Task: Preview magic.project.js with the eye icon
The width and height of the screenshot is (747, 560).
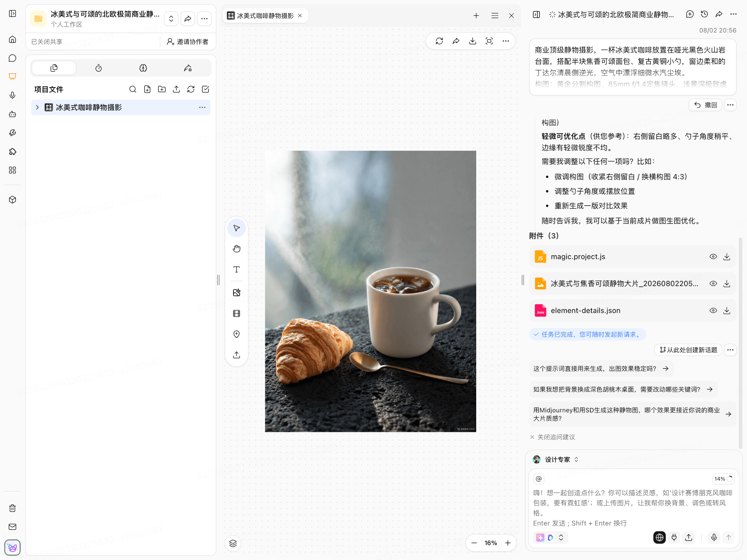Action: pyautogui.click(x=713, y=256)
